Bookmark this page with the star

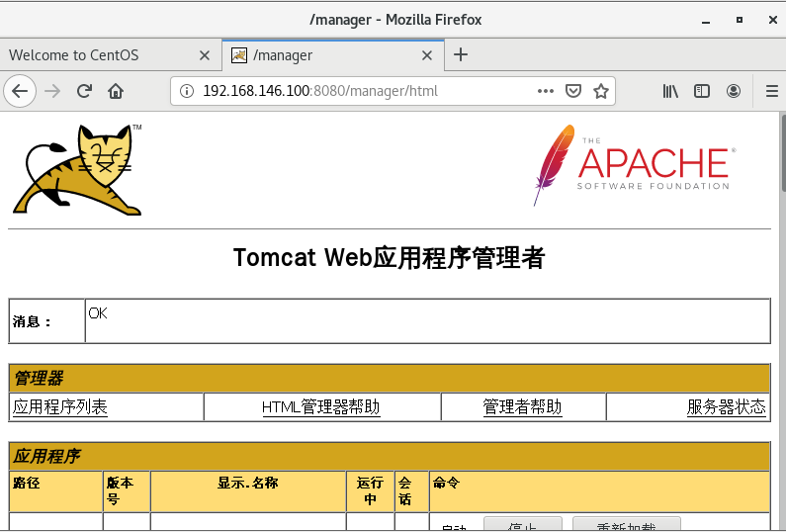(600, 91)
